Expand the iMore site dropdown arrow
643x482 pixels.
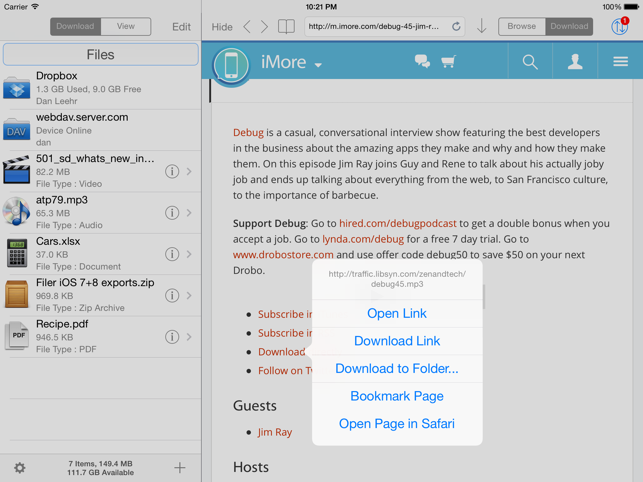pyautogui.click(x=318, y=65)
